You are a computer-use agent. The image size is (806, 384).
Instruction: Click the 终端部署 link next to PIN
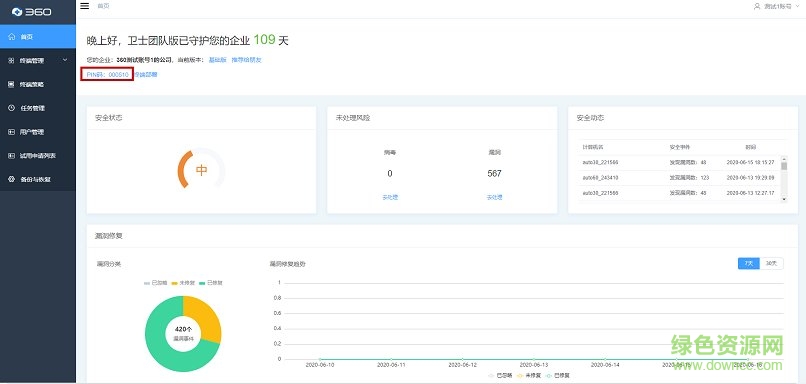click(x=146, y=75)
